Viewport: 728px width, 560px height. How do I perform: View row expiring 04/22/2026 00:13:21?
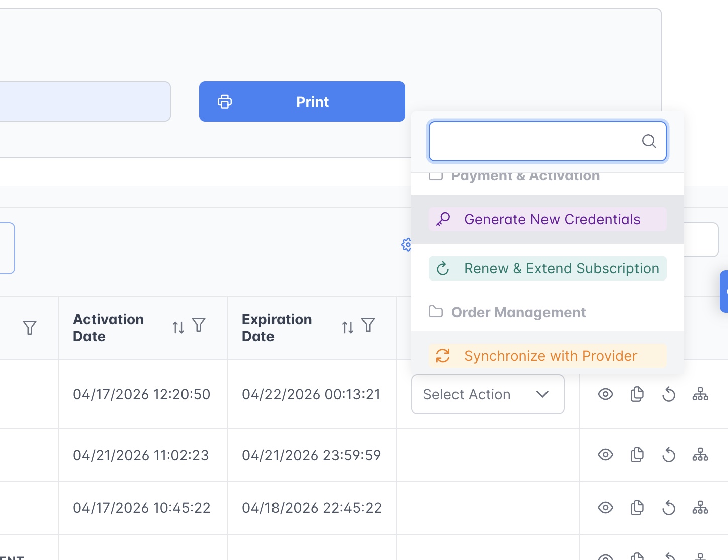pyautogui.click(x=605, y=394)
